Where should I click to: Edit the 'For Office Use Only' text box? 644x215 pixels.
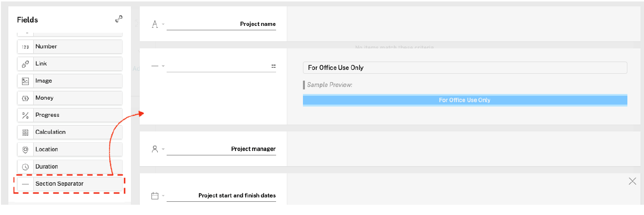point(464,67)
